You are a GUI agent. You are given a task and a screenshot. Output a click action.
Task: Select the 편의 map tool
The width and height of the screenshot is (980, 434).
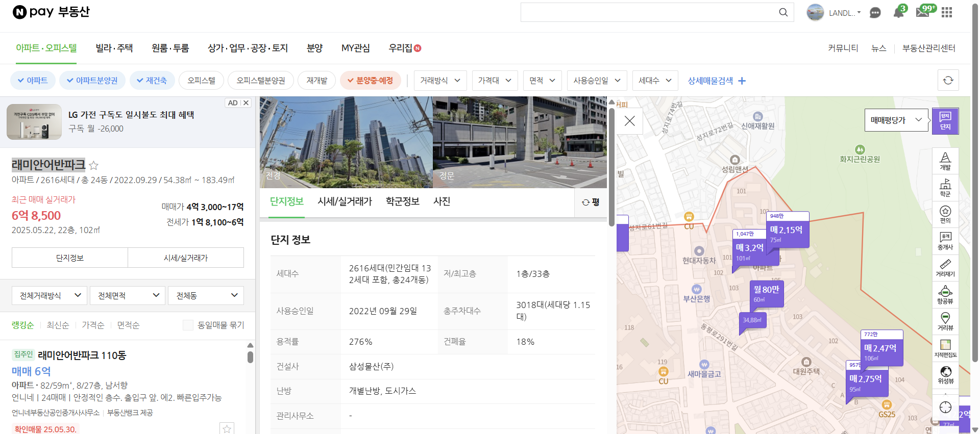point(945,215)
